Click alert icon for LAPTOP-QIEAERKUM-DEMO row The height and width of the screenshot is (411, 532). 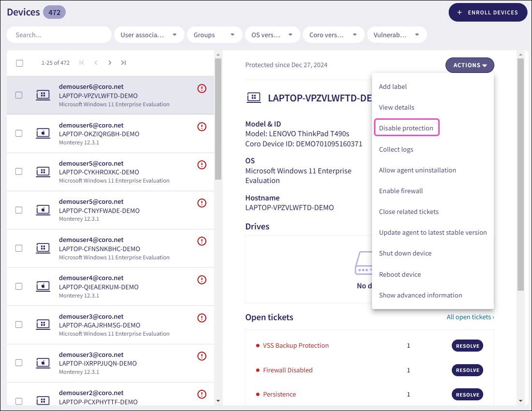pos(202,280)
